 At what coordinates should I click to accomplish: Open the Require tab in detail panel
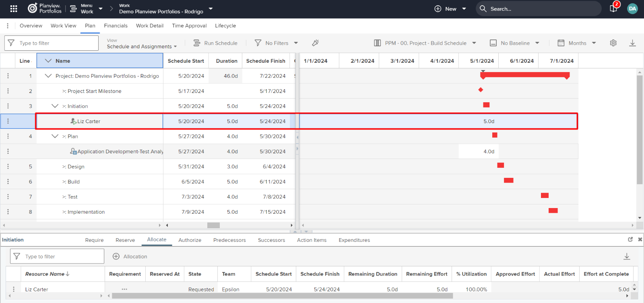[94, 240]
